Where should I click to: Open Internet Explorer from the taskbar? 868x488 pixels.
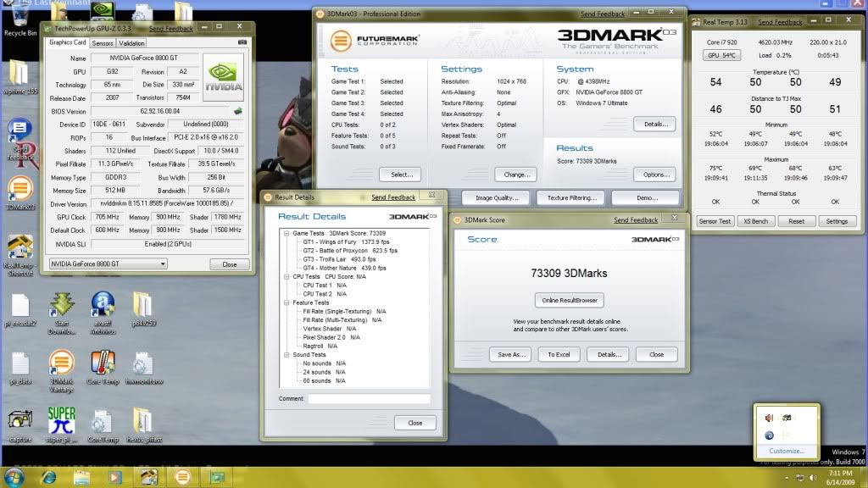(x=48, y=477)
